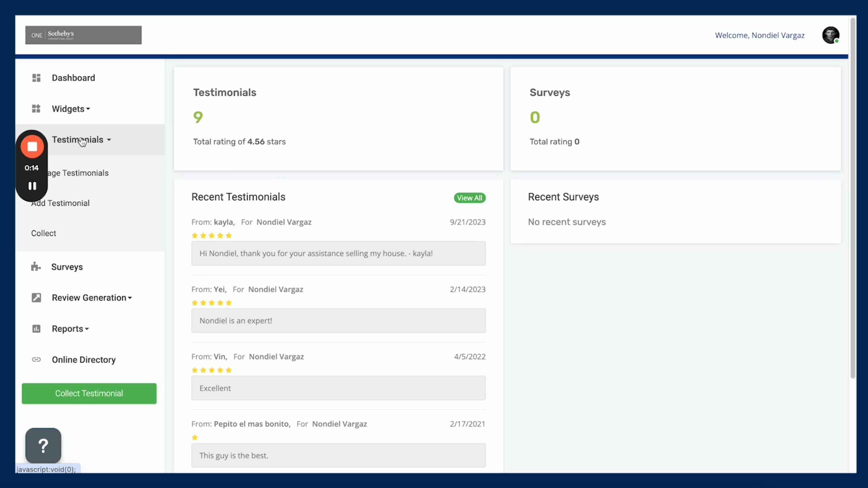Pause the screen recording
Image resolution: width=868 pixels, height=488 pixels.
pos(32,186)
